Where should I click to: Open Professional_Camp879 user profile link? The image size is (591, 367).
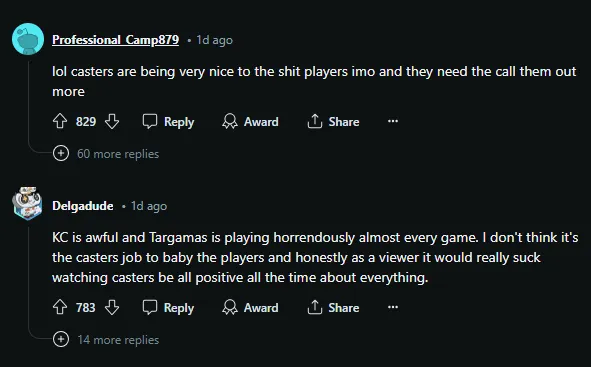point(115,40)
